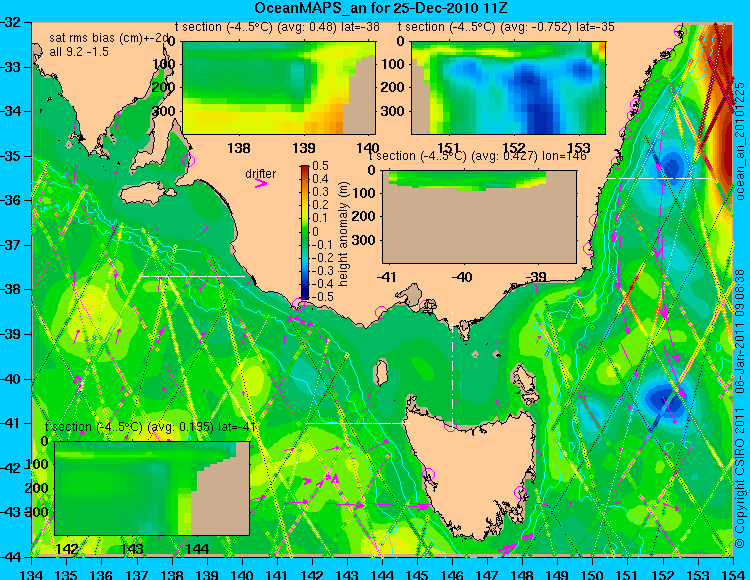Click the deep blue eddy near 152E, 35S
This screenshot has height=580, width=750.
[672, 167]
